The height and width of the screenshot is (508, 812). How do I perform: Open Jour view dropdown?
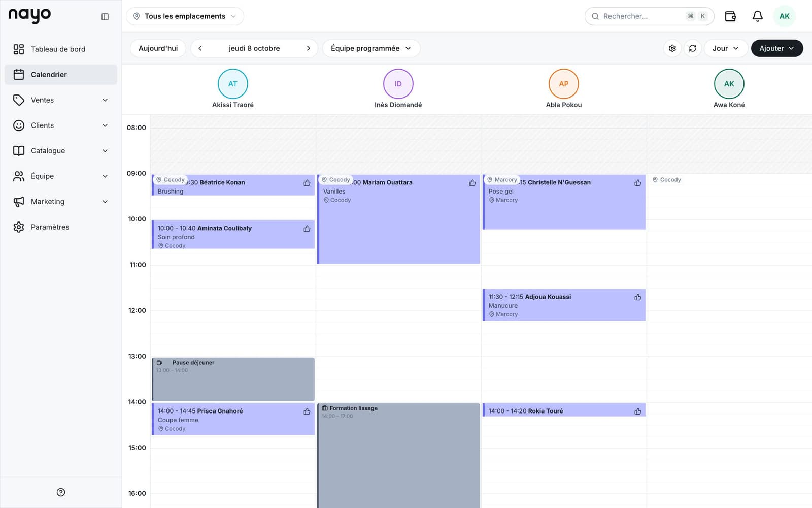coord(725,48)
